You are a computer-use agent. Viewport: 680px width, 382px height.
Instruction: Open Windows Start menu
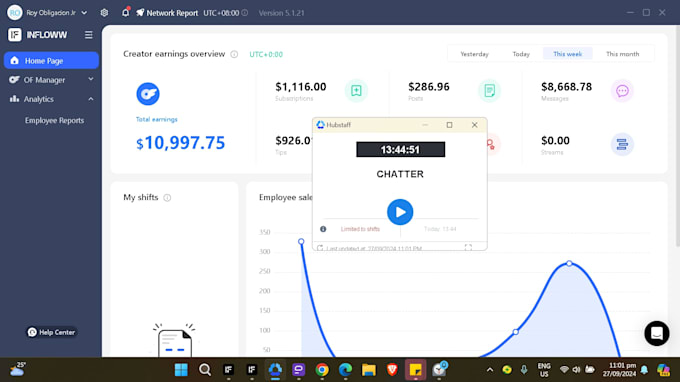coord(181,370)
